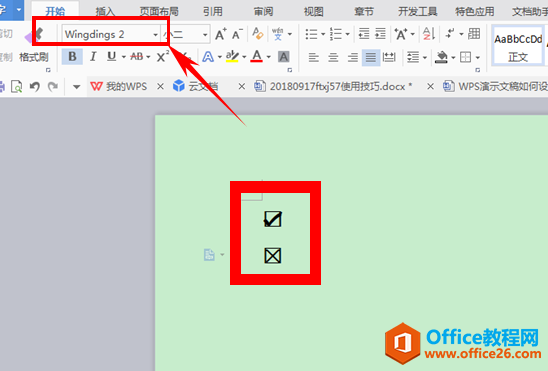Open the 开发工具 ribbon tab
548x371 pixels.
pyautogui.click(x=418, y=12)
